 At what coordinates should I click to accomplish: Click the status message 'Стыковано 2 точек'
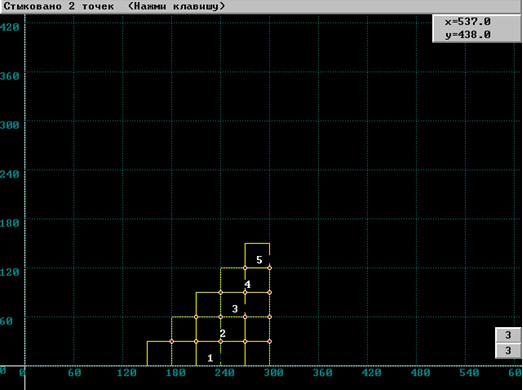[59, 6]
